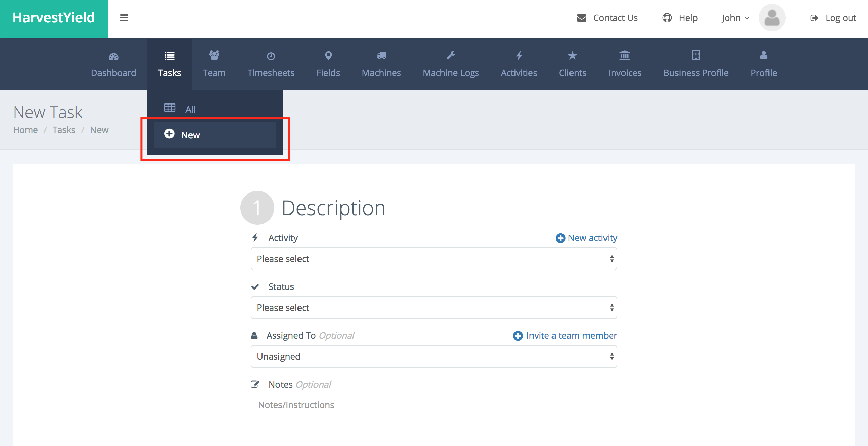Open Dashboard via gauge icon
868x446 pixels.
coord(113,56)
